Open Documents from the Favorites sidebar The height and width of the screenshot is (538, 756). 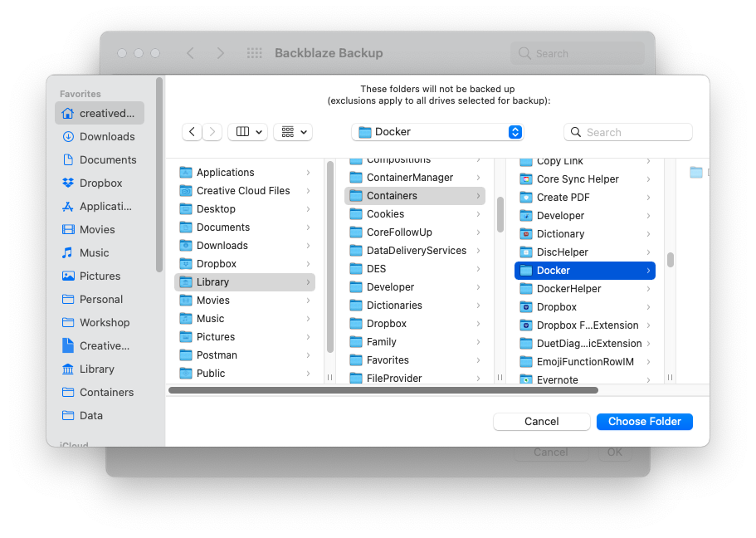click(x=100, y=159)
